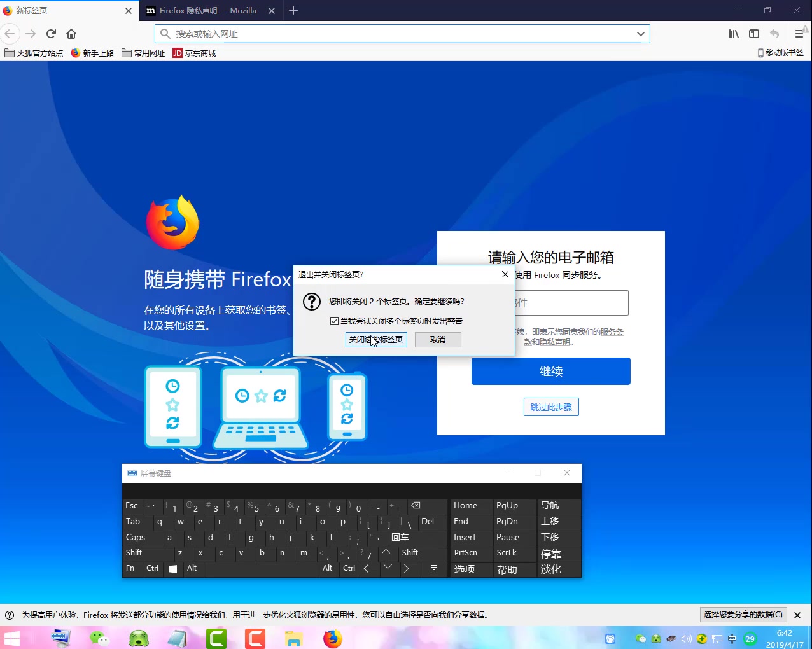812x649 pixels.
Task: Open the 京东商城 bookmark
Action: point(194,53)
